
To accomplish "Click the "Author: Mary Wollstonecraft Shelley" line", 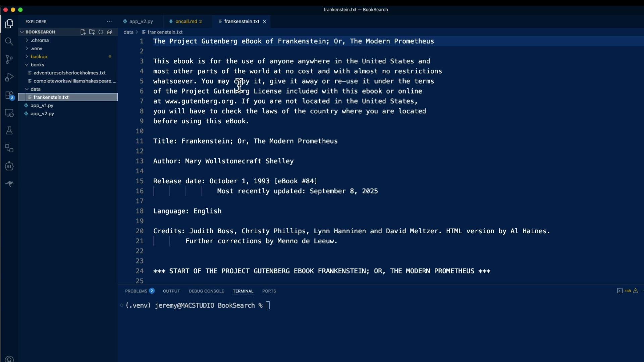I will pos(223,161).
